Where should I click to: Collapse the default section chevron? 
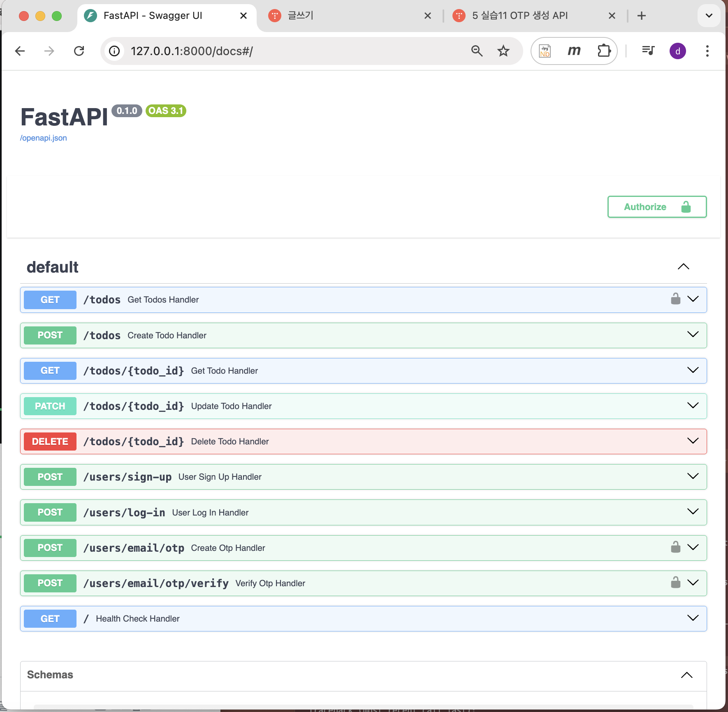click(x=684, y=267)
